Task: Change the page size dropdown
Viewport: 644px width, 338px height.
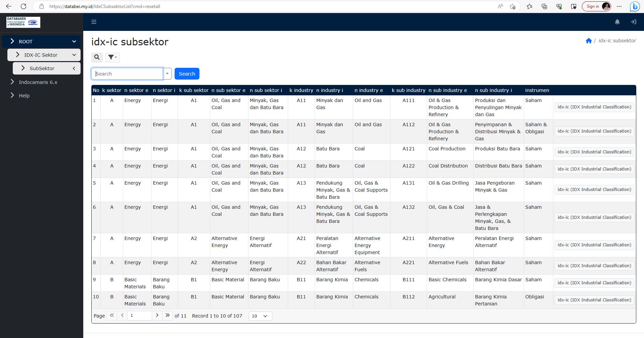Action: point(260,316)
